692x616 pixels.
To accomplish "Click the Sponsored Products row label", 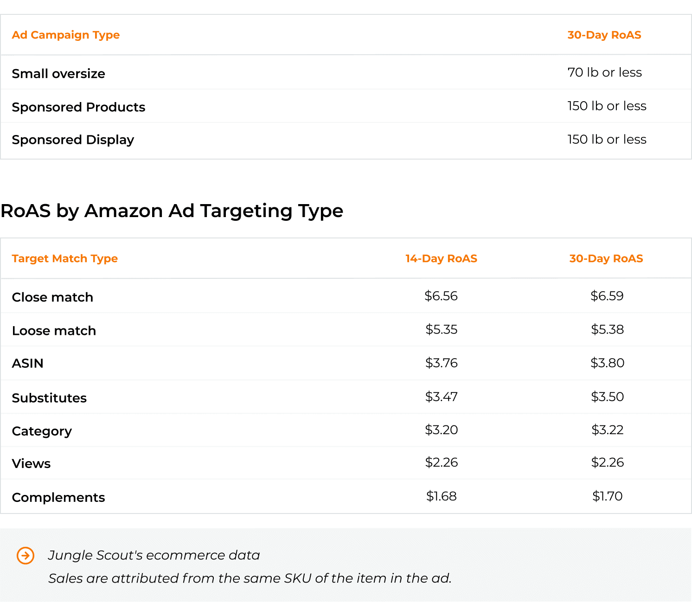I will 78,107.
